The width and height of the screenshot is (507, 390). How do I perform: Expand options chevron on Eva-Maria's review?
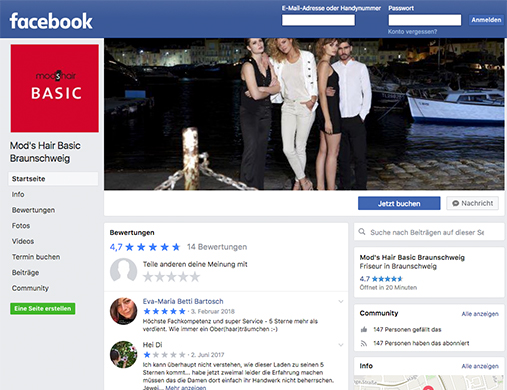point(341,301)
